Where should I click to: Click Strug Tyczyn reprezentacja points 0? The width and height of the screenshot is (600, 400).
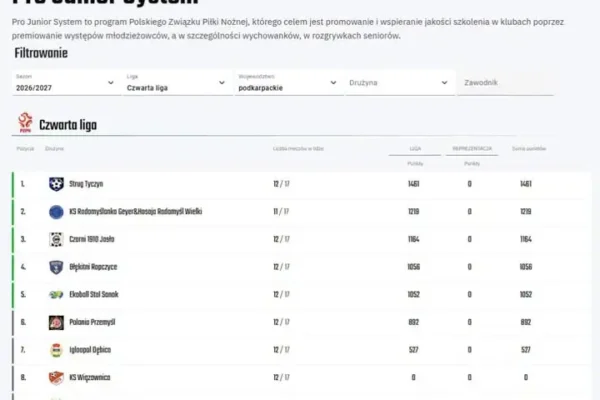(x=470, y=184)
